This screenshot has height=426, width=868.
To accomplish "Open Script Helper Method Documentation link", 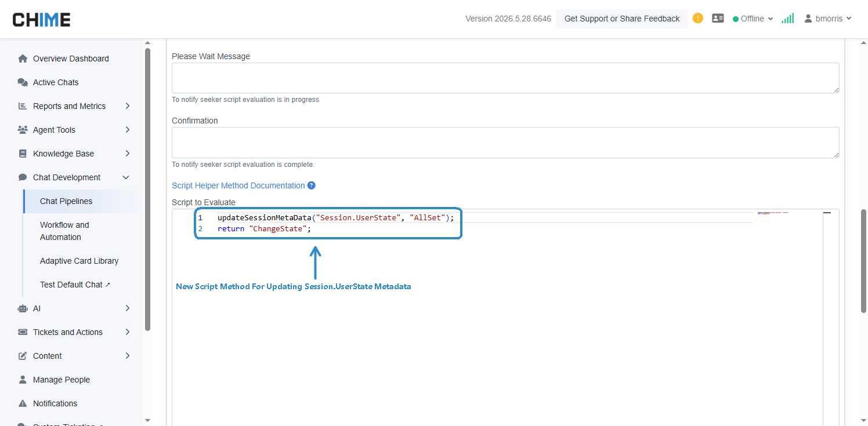I will (238, 185).
